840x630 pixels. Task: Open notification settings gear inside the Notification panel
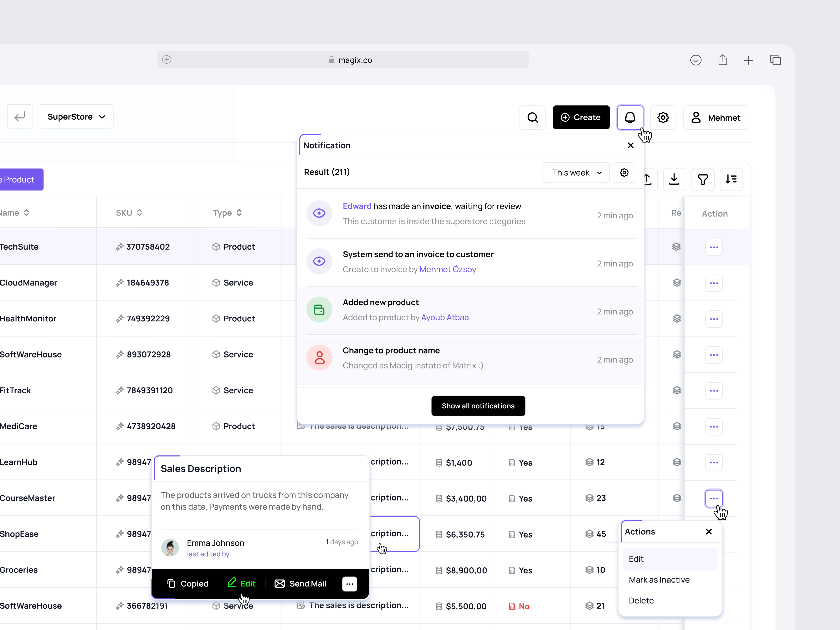624,172
